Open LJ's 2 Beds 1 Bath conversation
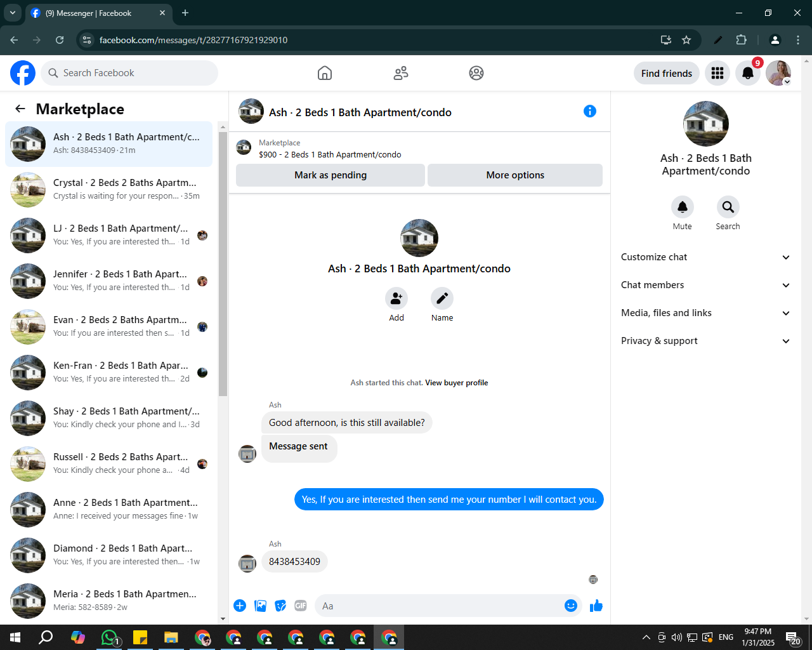812x650 pixels. (108, 235)
